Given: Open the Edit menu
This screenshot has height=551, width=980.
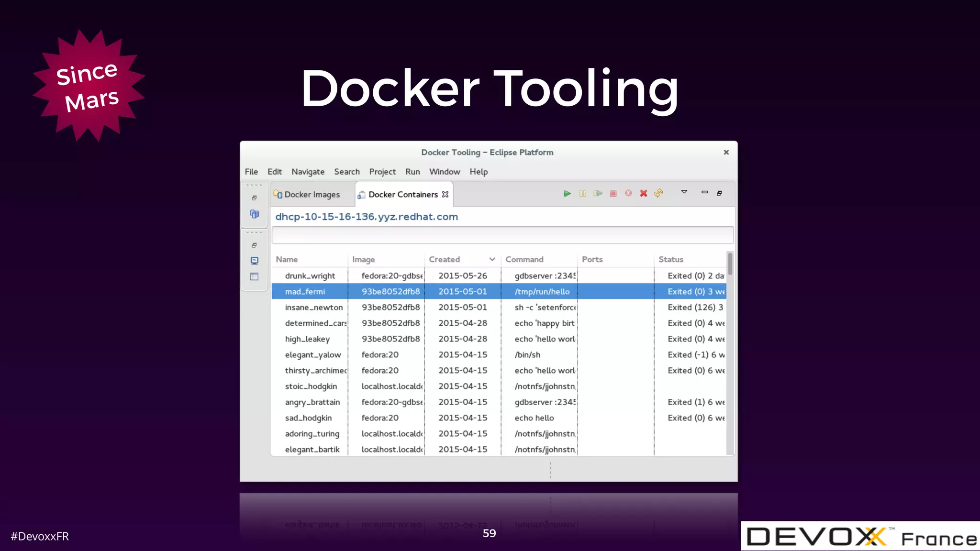Looking at the screenshot, I should [275, 172].
